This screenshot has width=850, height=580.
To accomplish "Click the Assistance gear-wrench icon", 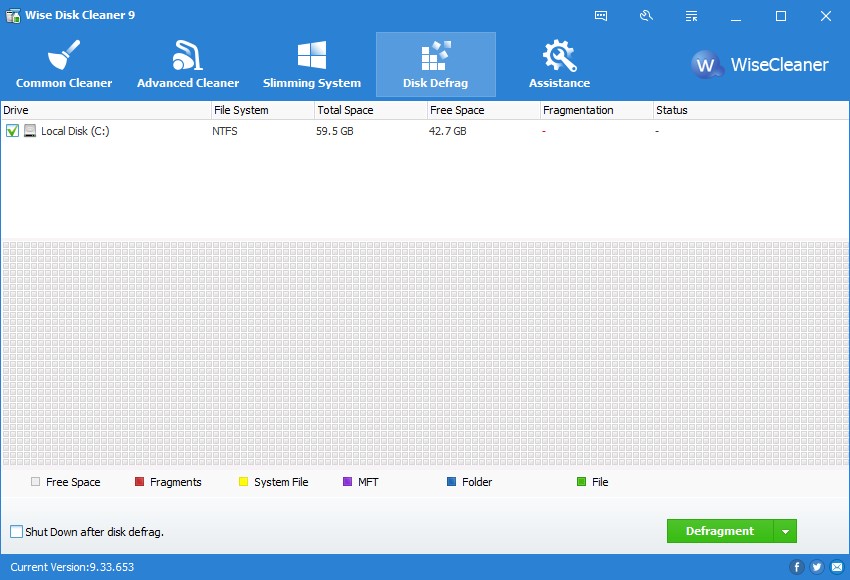I will (x=559, y=55).
